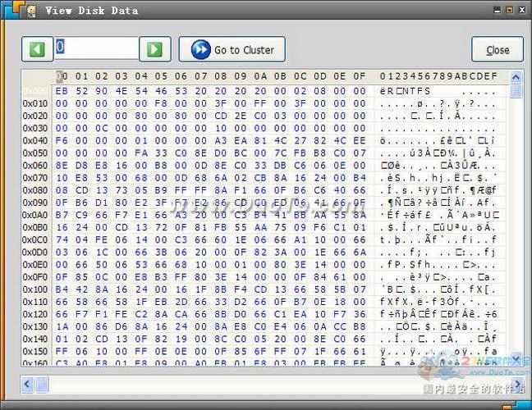Screen dimensions: 532x410
Task: Click the B3 byte in row 0x0F0
Action: [161, 277]
